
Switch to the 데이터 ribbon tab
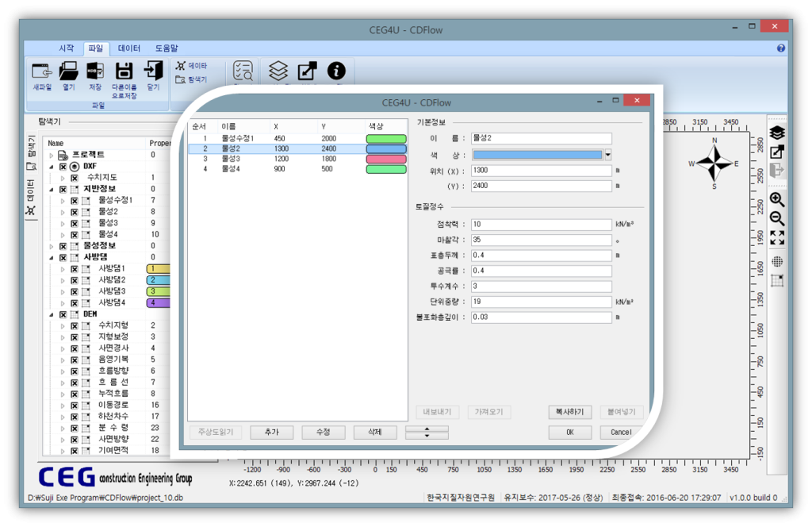coord(129,48)
